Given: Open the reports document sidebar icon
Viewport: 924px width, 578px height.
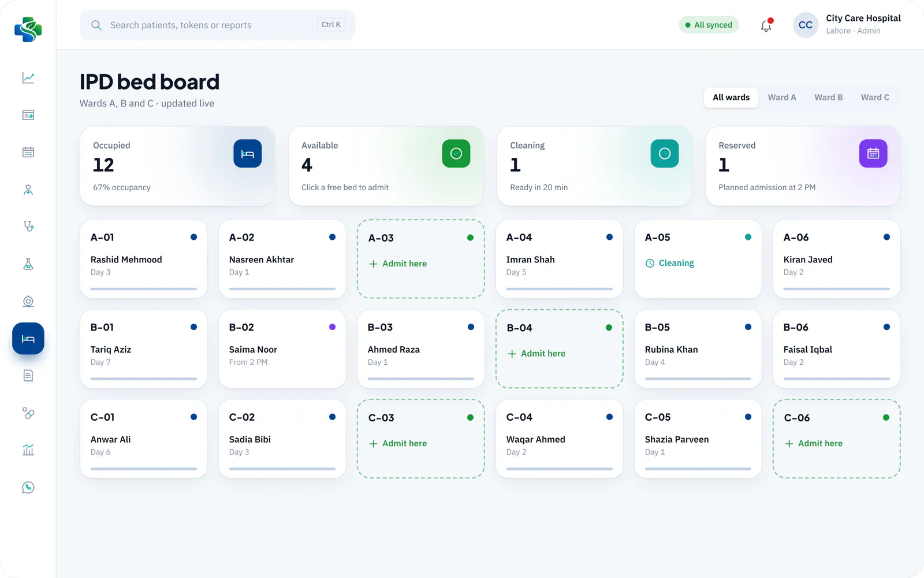Looking at the screenshot, I should point(28,376).
